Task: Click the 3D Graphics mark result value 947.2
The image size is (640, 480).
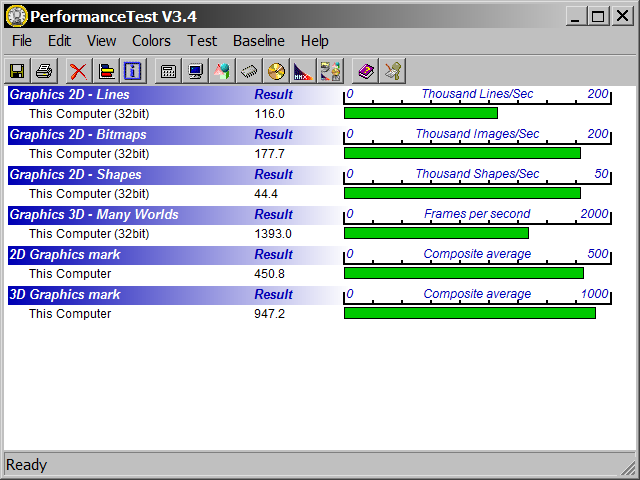Action: 270,314
